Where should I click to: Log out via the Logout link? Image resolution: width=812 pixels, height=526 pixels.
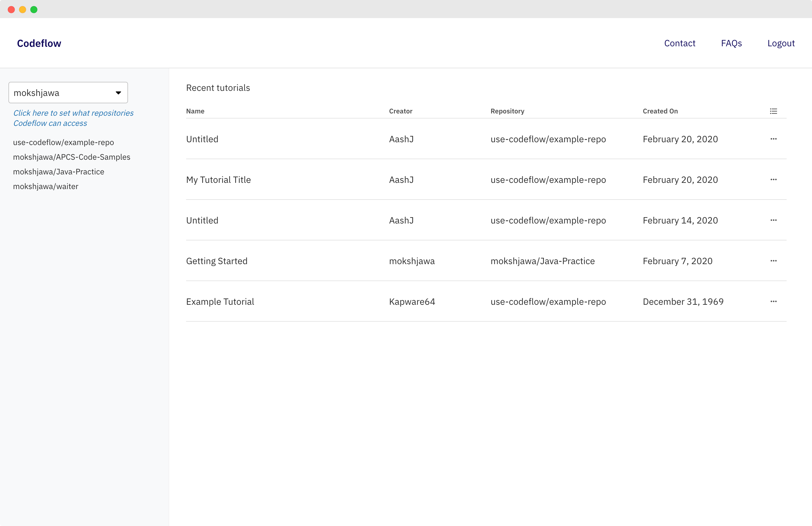point(781,43)
